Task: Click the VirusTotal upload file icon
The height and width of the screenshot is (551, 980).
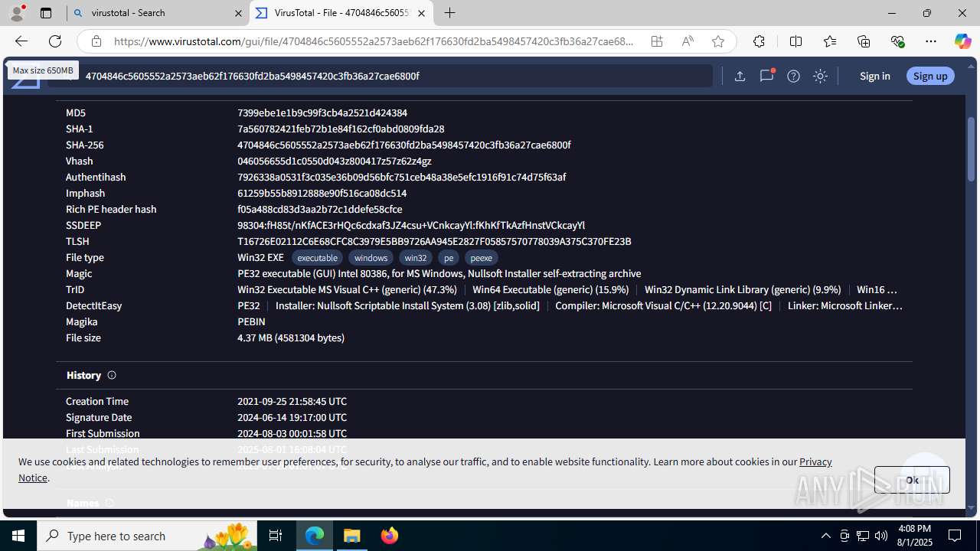Action: point(740,76)
